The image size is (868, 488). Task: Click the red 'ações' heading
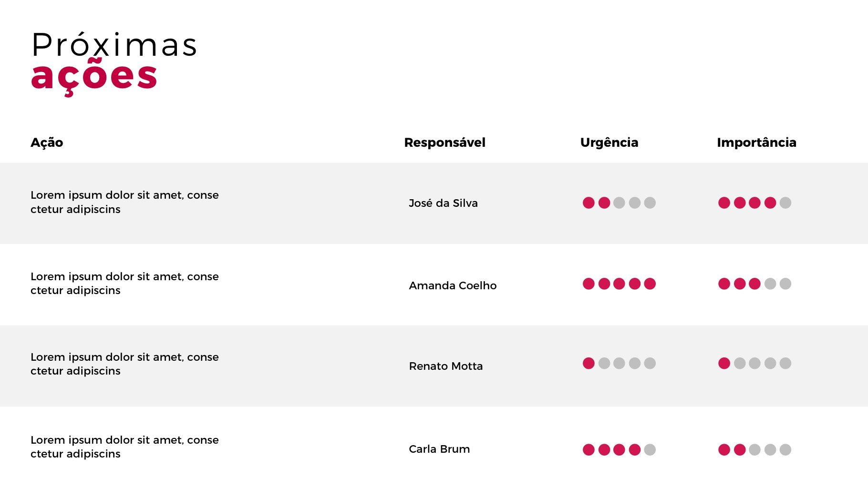(94, 76)
